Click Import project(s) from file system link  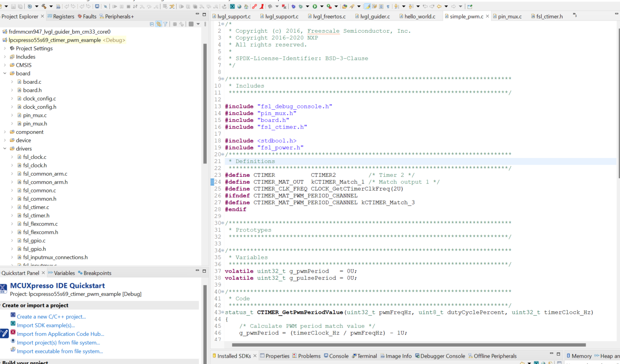(x=58, y=343)
